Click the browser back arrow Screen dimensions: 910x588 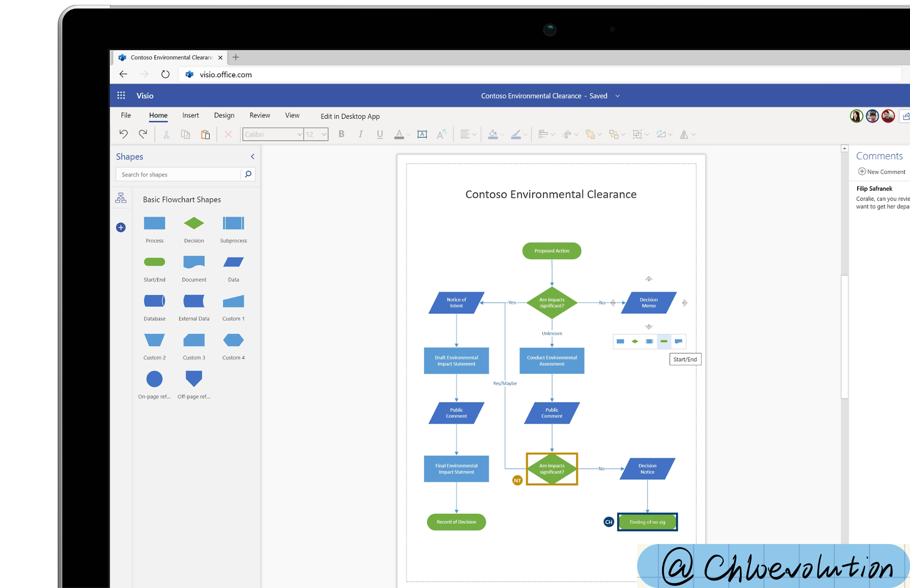tap(124, 74)
